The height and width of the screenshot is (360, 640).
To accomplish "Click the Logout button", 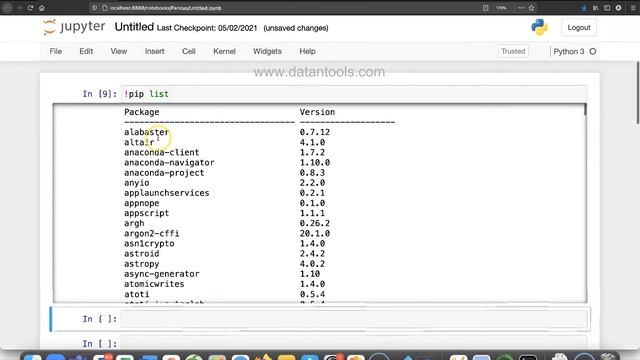I will 579,28.
